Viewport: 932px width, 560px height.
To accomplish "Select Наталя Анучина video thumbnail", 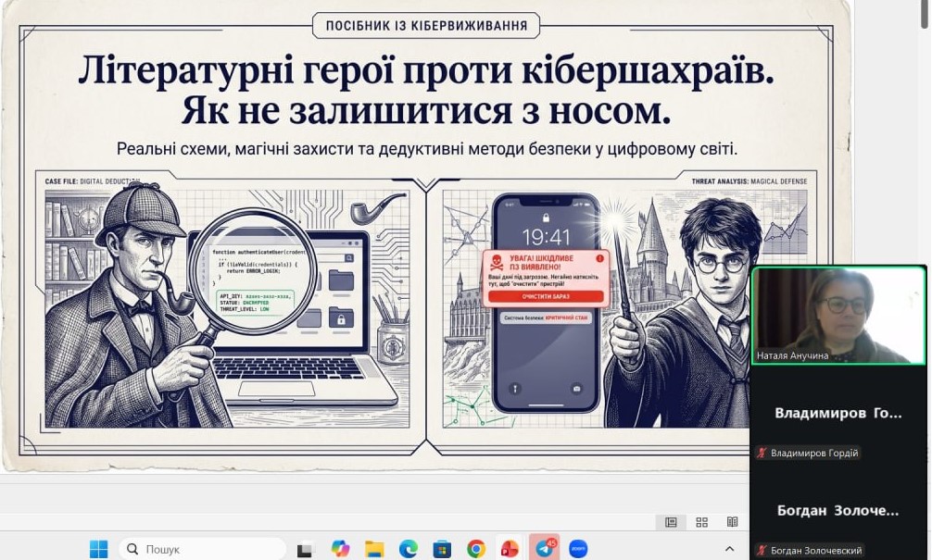I will point(838,315).
